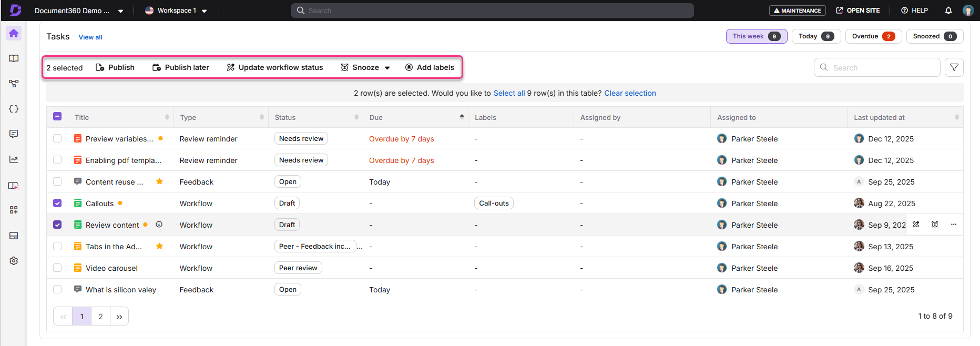Click the Call-outs label tag
Image resolution: width=980 pixels, height=346 pixels.
pyautogui.click(x=494, y=203)
